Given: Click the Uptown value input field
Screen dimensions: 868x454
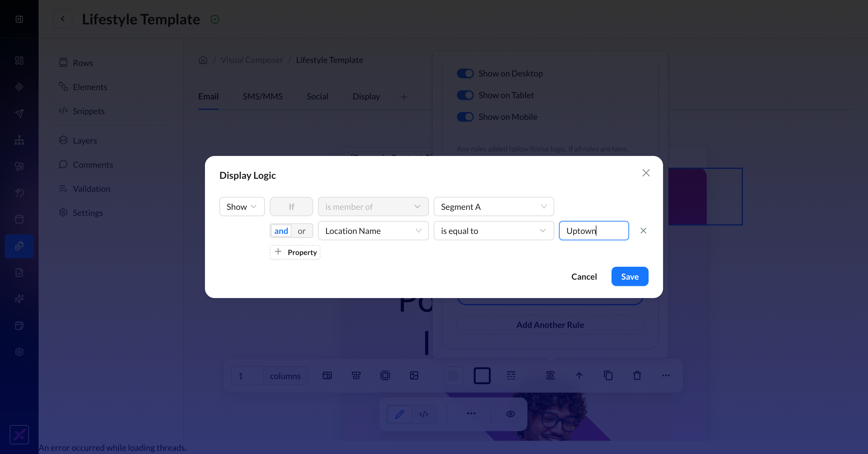Looking at the screenshot, I should click(594, 231).
